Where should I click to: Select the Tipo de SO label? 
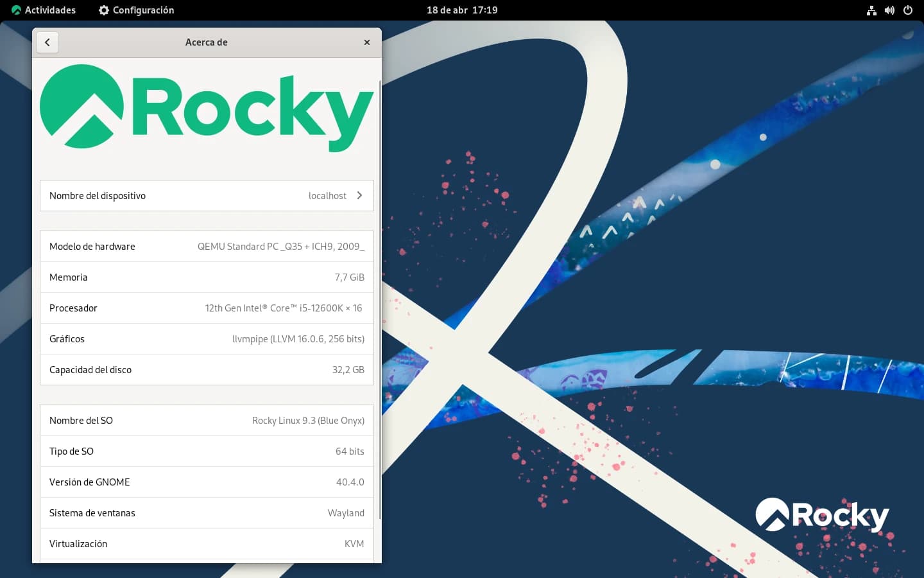72,451
